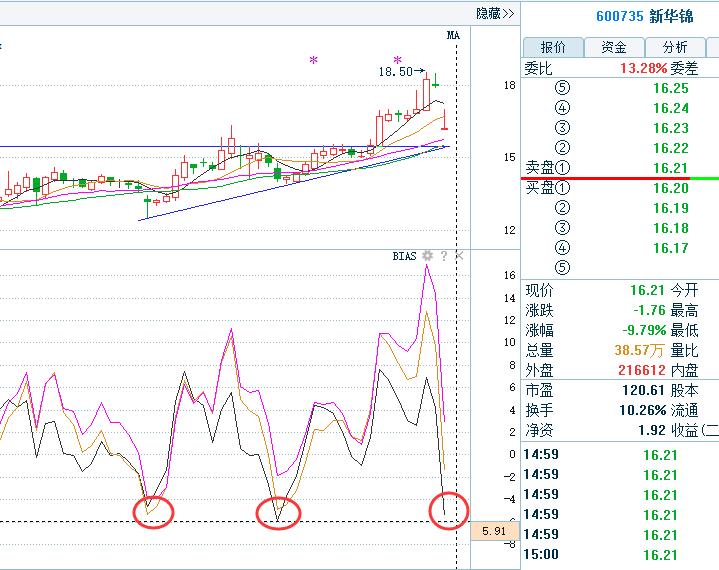Select the 分析 tab
The height and width of the screenshot is (570, 719).
[x=674, y=47]
